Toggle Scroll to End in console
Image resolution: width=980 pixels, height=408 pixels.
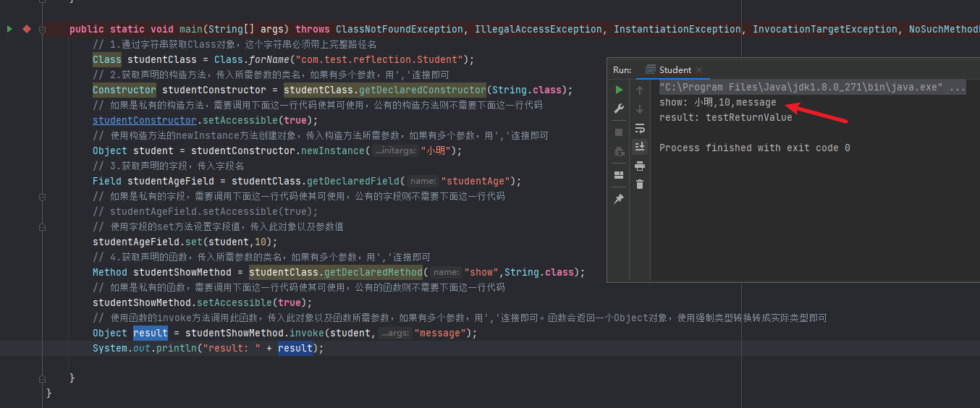click(640, 147)
